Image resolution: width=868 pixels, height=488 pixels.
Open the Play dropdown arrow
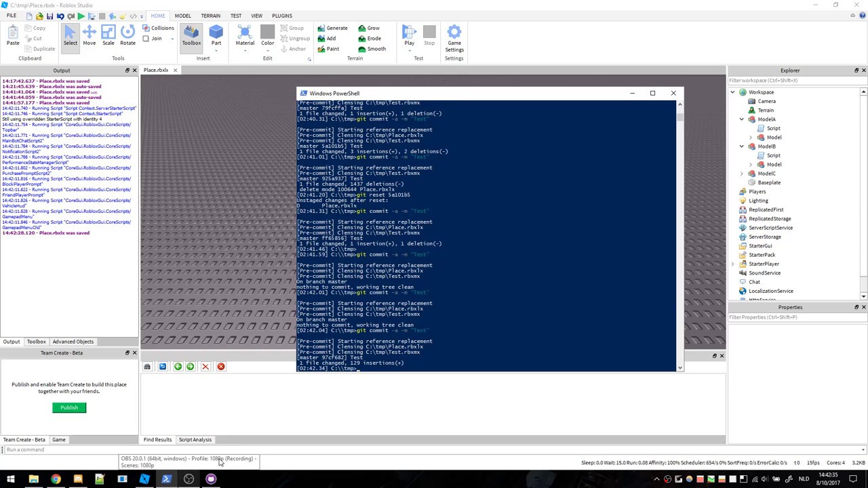tap(409, 50)
